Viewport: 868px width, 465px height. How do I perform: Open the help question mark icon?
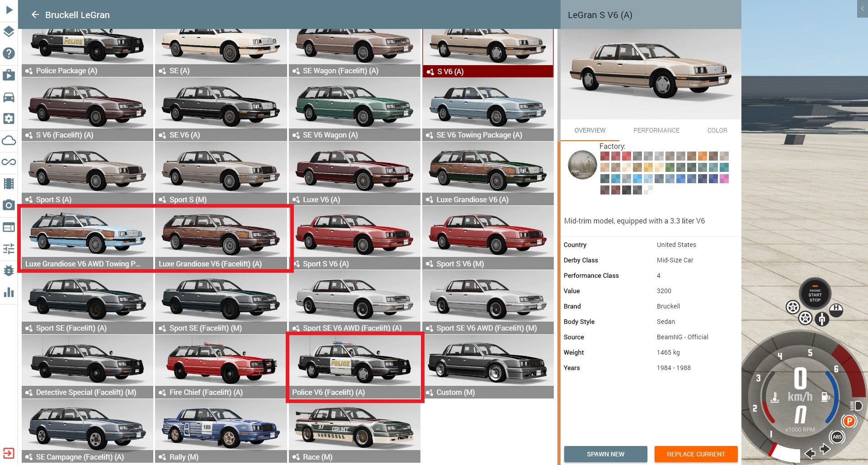(9, 53)
